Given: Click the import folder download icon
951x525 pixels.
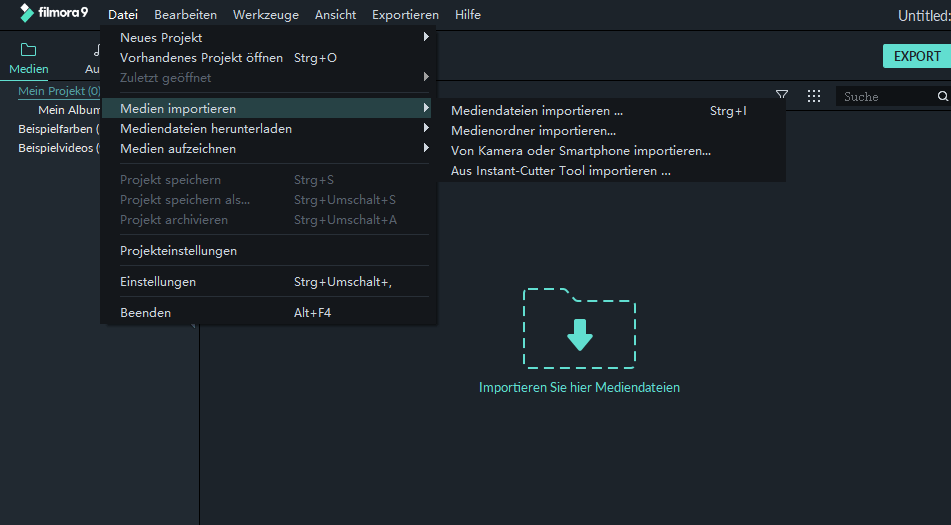Looking at the screenshot, I should click(x=579, y=328).
